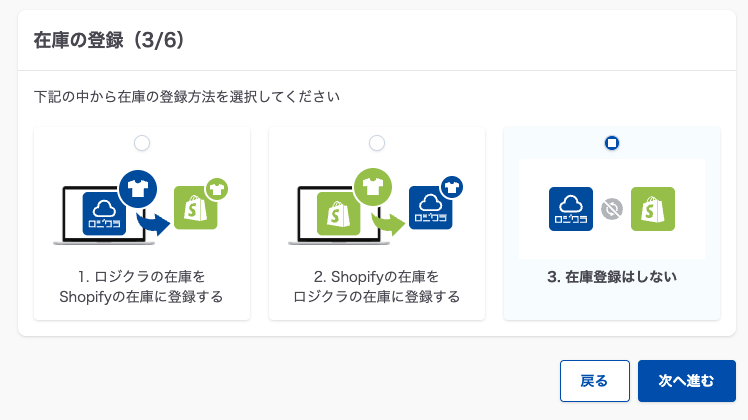This screenshot has width=748, height=420.
Task: Click the gray no-sync icon in option 3
Action: pyautogui.click(x=612, y=209)
